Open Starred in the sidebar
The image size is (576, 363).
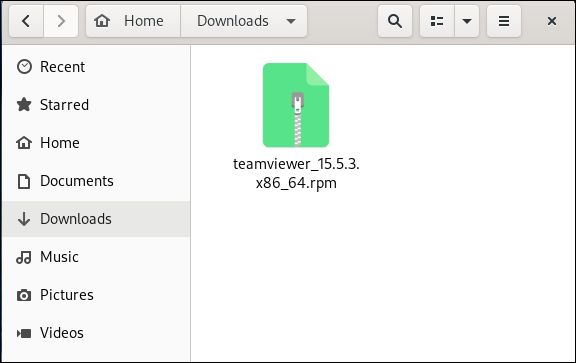pos(96,105)
